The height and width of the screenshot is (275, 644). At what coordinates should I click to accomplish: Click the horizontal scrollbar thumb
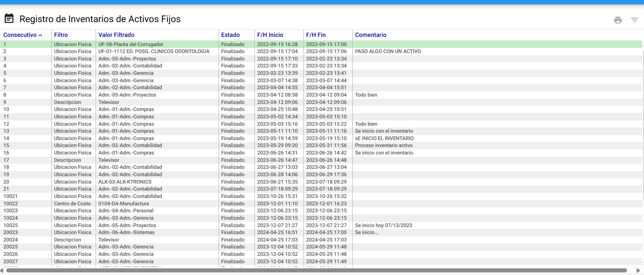click(x=316, y=271)
